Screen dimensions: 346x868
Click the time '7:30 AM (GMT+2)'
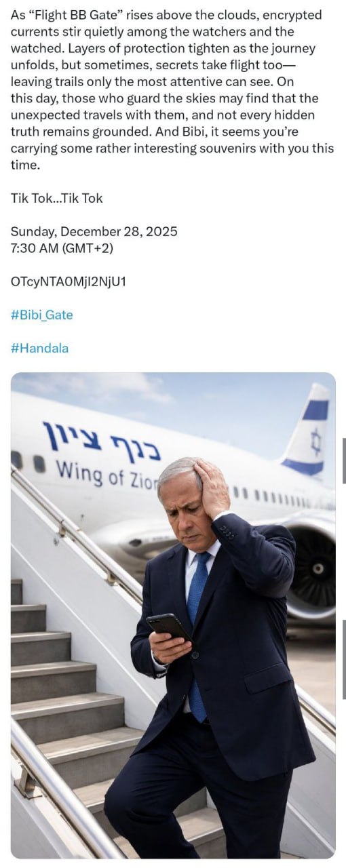pos(62,248)
